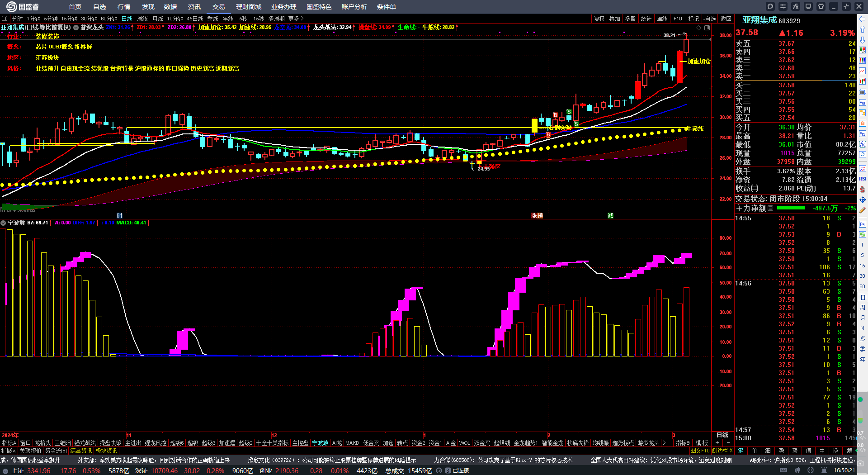Toggle the diamond marker icon at chart top-right
Screen dimensions: 868x475
point(699,28)
